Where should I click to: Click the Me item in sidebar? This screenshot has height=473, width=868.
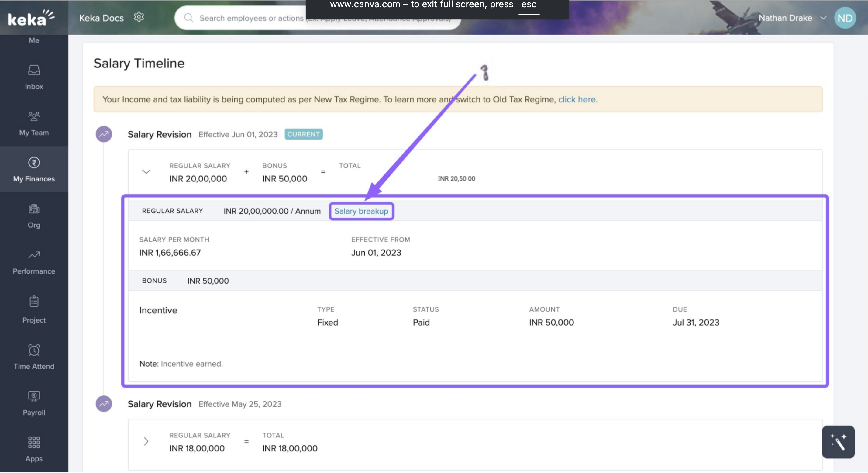click(34, 40)
